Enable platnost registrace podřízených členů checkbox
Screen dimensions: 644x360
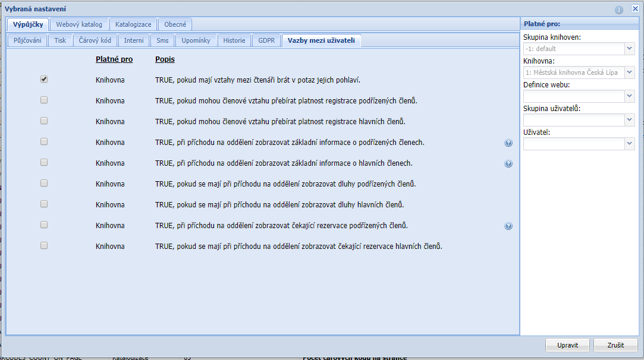pos(44,100)
